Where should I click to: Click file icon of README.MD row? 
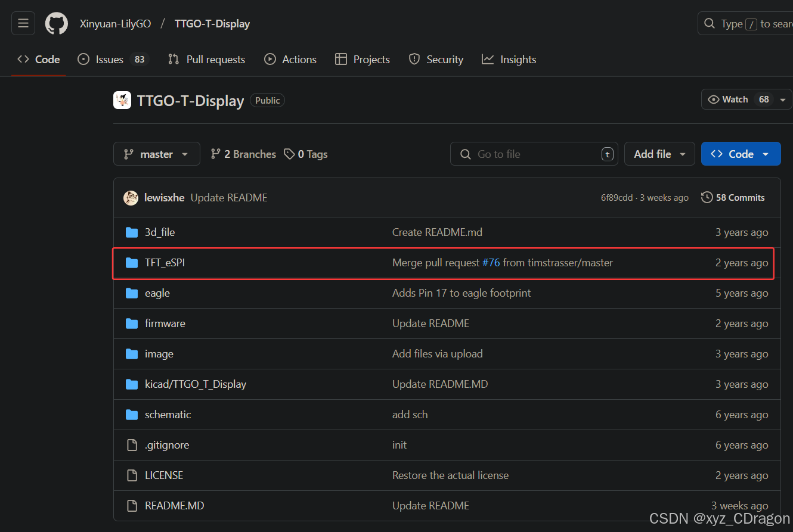pos(132,506)
